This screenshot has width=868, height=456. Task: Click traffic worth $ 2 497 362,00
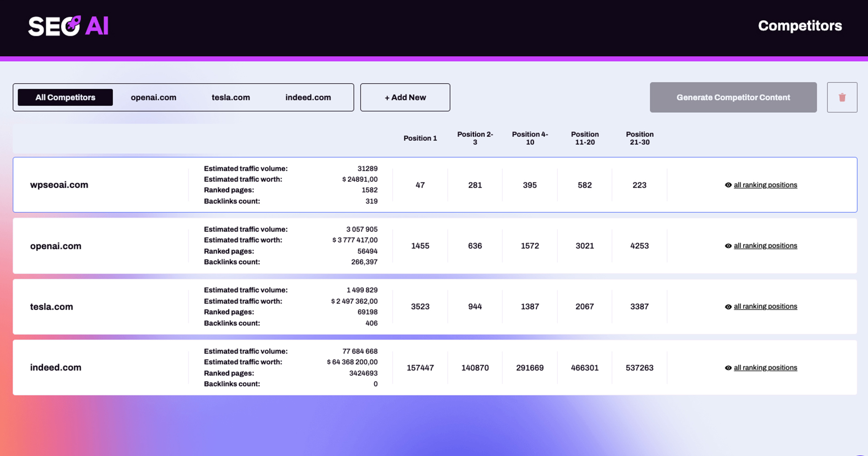point(354,301)
